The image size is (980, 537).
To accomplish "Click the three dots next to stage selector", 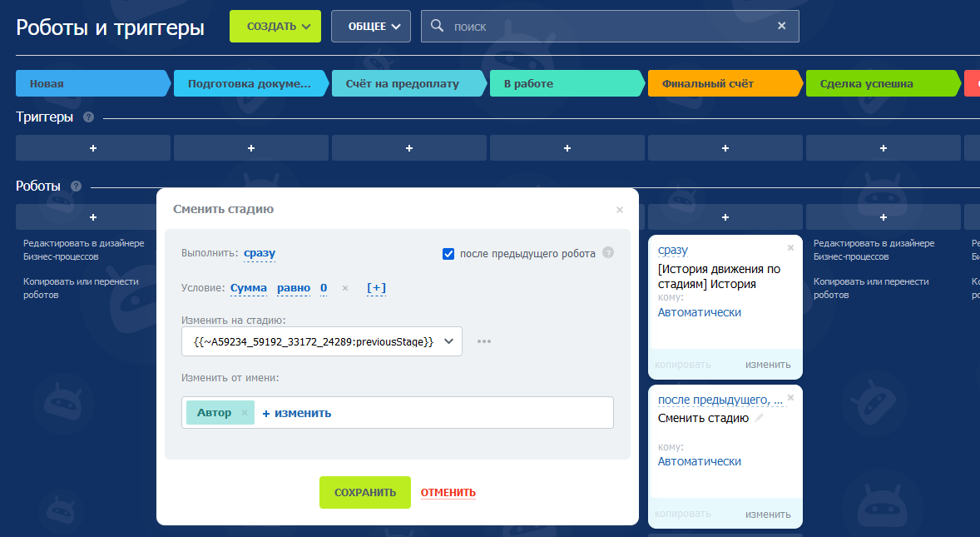I will [484, 341].
